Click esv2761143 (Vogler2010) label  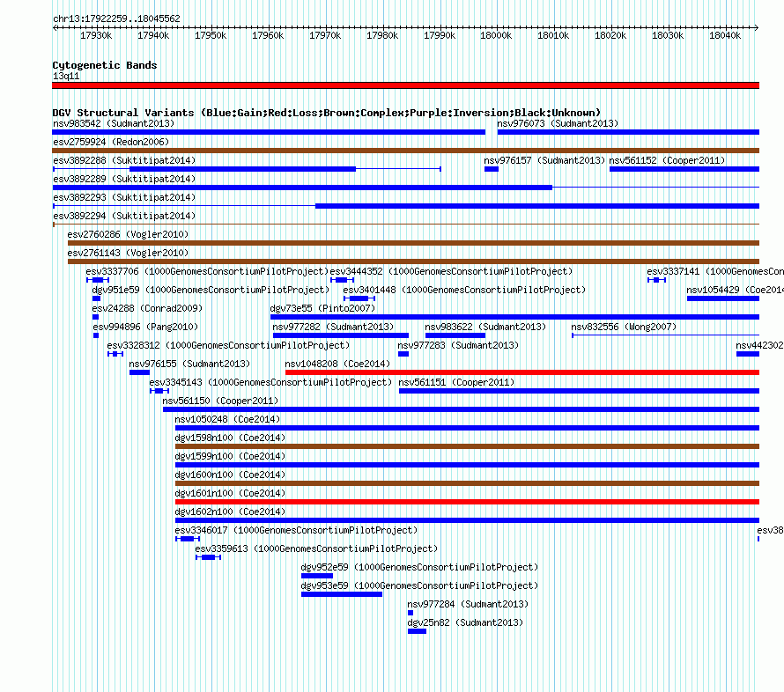(128, 253)
